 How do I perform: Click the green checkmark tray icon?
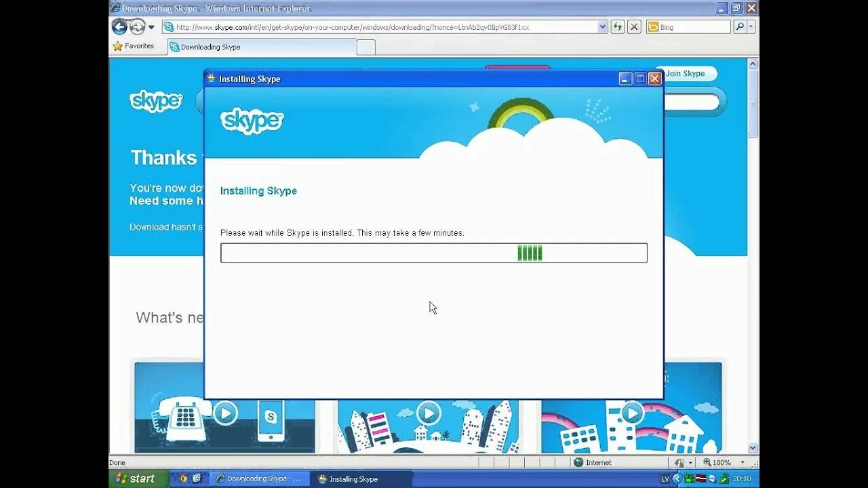[x=724, y=479]
